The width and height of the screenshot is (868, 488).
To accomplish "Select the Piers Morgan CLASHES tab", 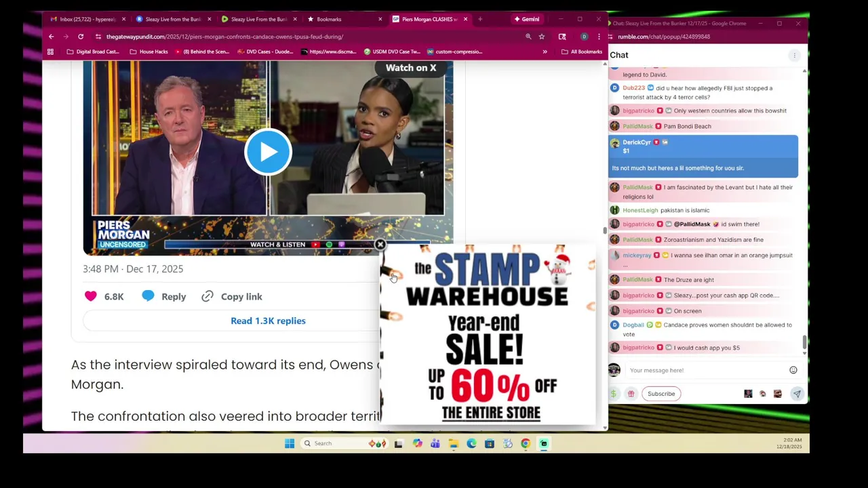I will click(x=429, y=19).
